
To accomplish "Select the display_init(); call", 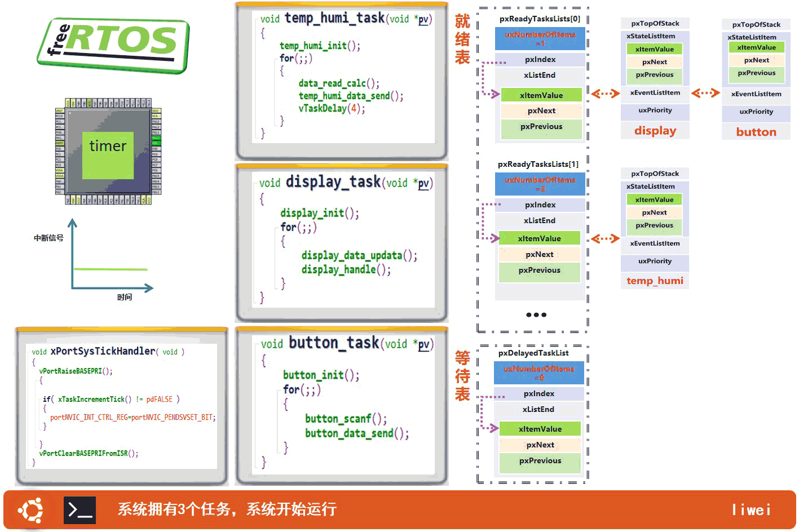I will (320, 213).
